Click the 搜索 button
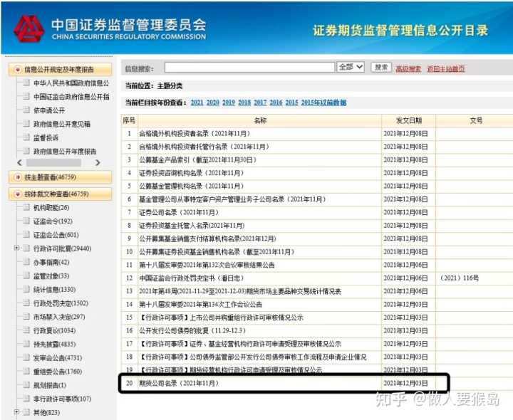 [x=381, y=68]
